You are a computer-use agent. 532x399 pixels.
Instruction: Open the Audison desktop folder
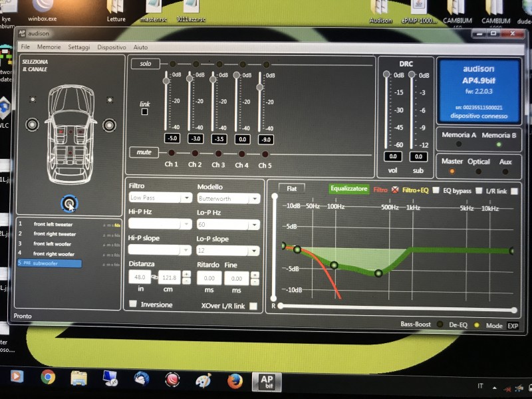coord(380,12)
